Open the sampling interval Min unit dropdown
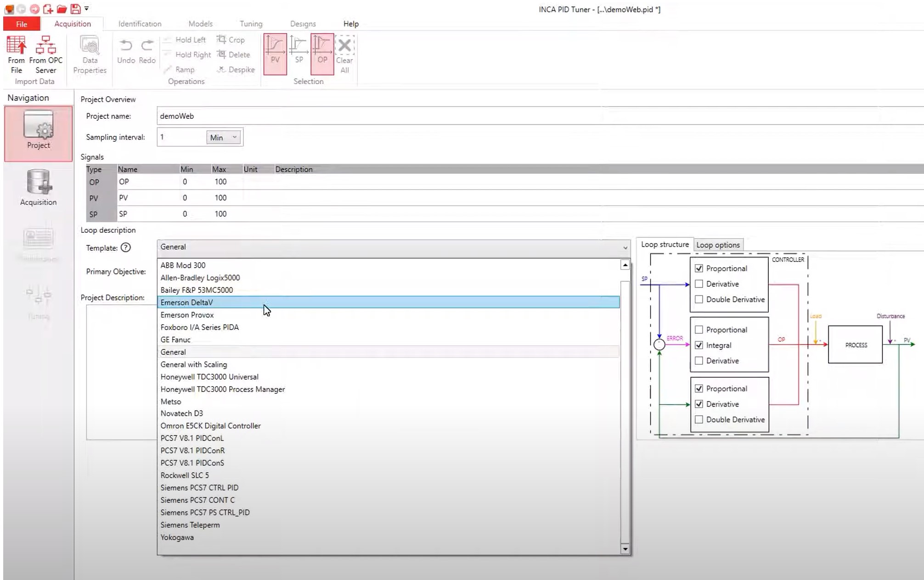The width and height of the screenshot is (924, 580). coord(224,137)
